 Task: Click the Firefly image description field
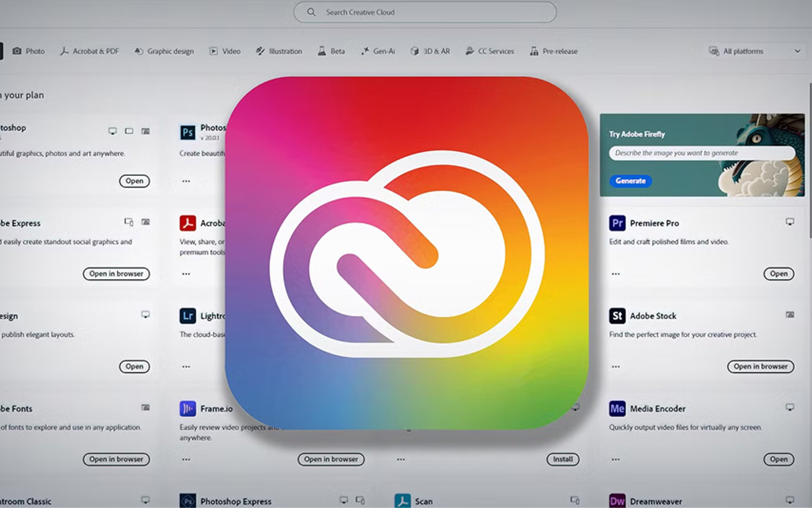point(702,153)
